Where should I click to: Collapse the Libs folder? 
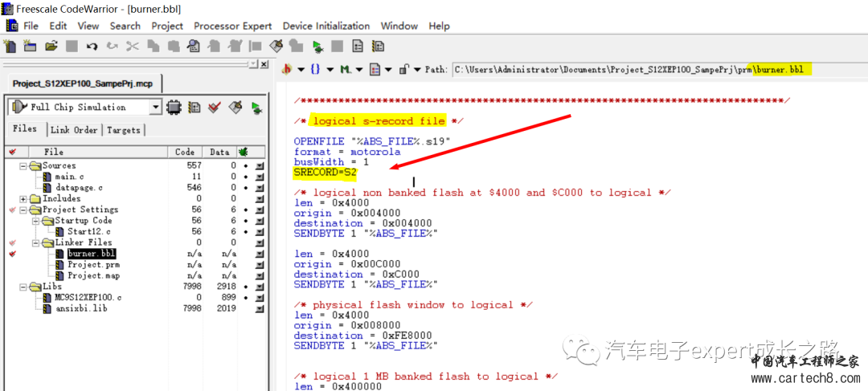click(23, 287)
